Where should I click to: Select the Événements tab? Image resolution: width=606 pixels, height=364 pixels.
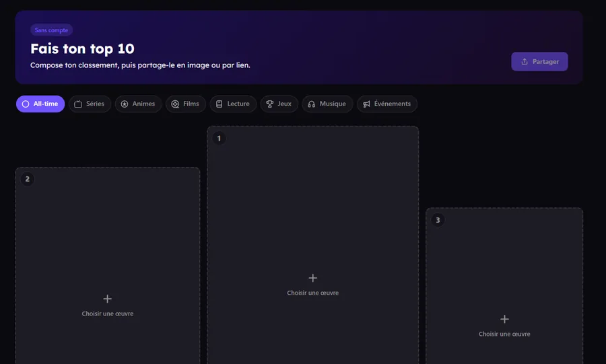pyautogui.click(x=387, y=104)
